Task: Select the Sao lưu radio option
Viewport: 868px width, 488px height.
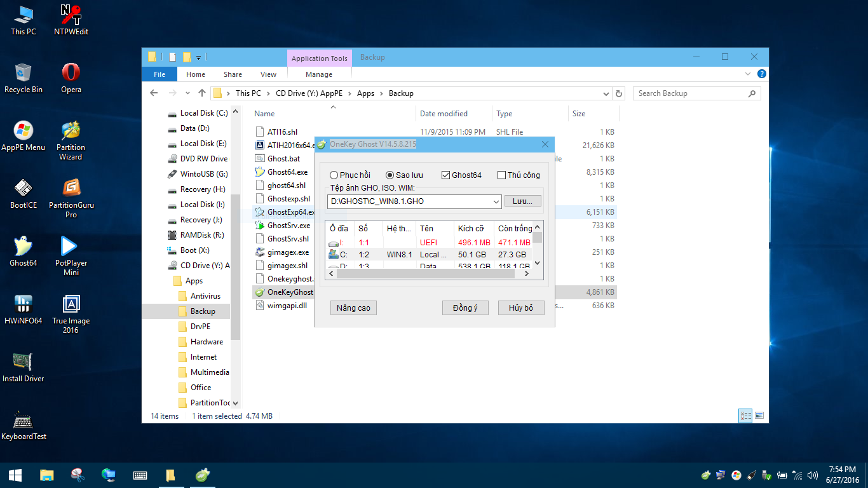Action: (x=404, y=175)
